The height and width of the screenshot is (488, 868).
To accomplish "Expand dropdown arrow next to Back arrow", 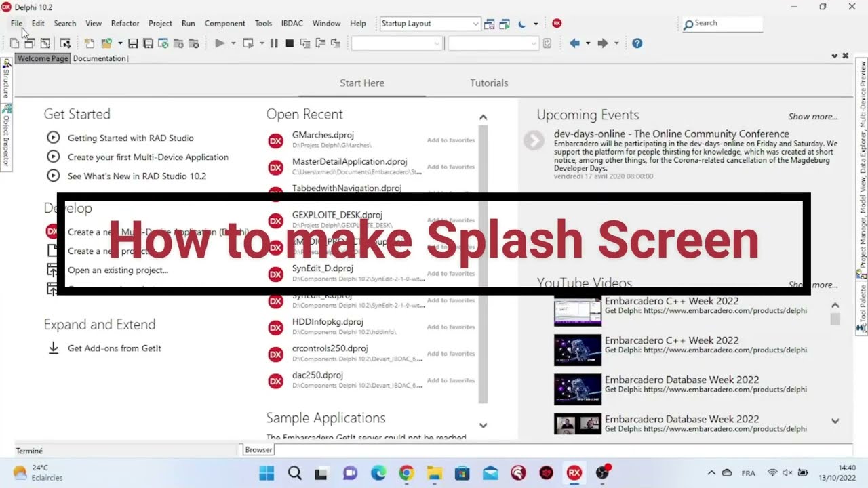I will click(x=588, y=43).
